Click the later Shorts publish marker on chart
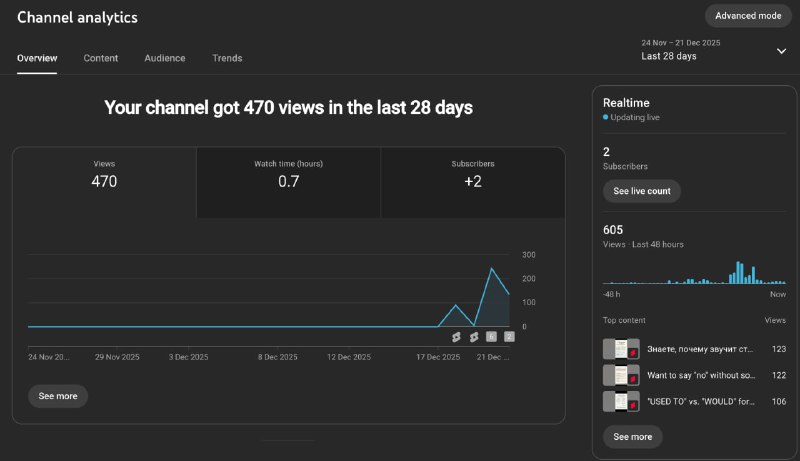800x461 pixels. tap(473, 337)
